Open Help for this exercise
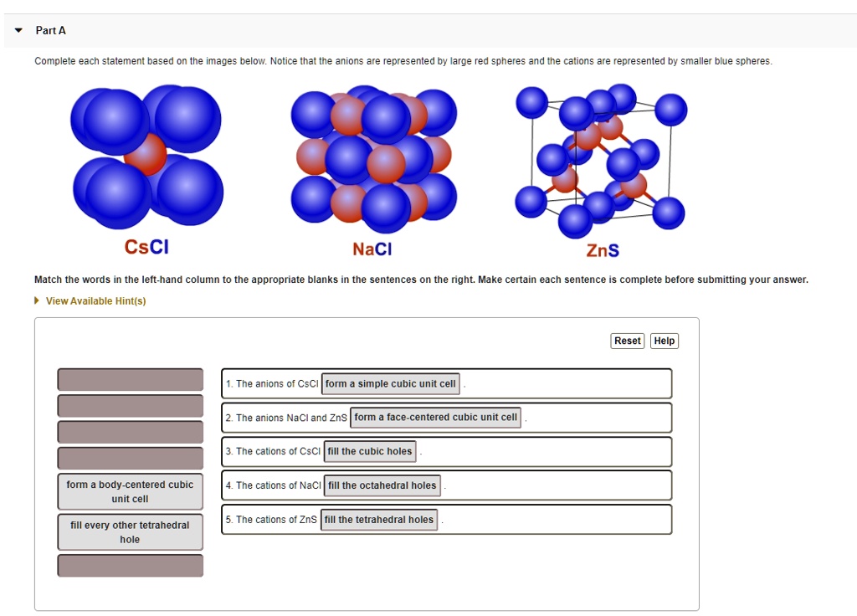Screen dimensions: 857x616 664,341
